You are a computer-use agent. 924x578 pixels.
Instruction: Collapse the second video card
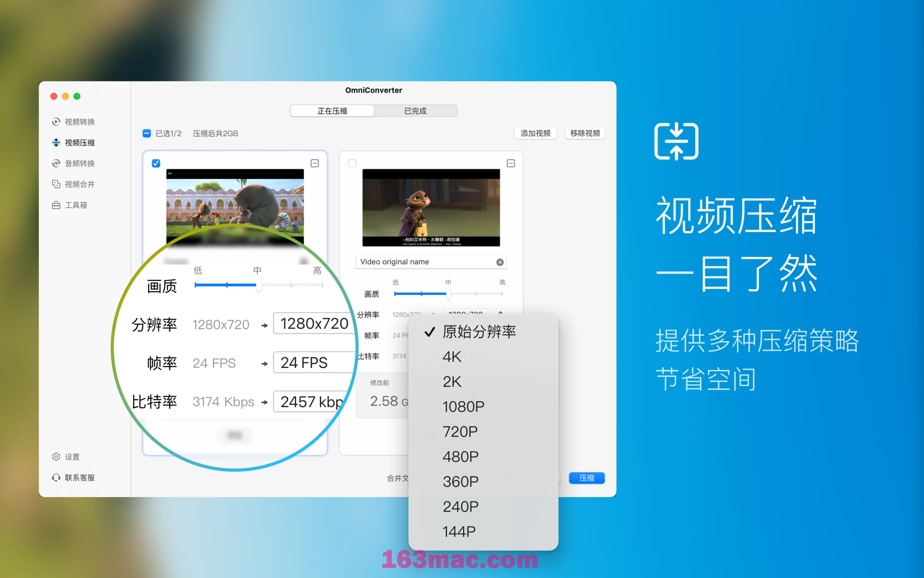[511, 163]
